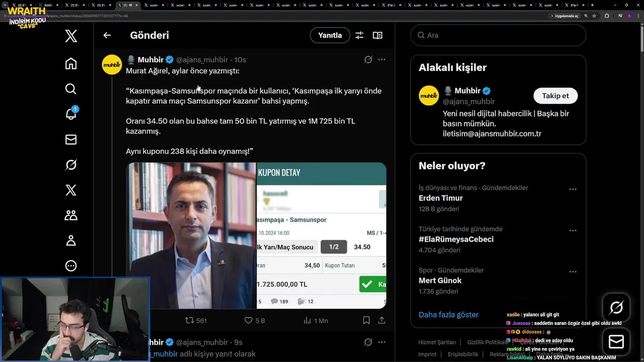Expand the More circle menu in sidebar
The image size is (644, 362).
[71, 265]
